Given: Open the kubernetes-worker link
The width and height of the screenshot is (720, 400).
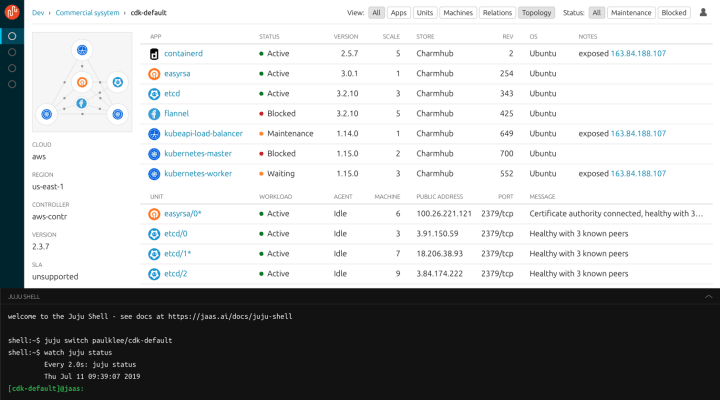Looking at the screenshot, I should [x=198, y=174].
